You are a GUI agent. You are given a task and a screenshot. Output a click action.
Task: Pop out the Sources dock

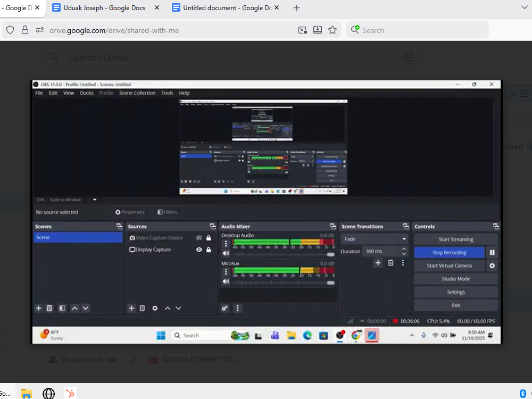[212, 226]
